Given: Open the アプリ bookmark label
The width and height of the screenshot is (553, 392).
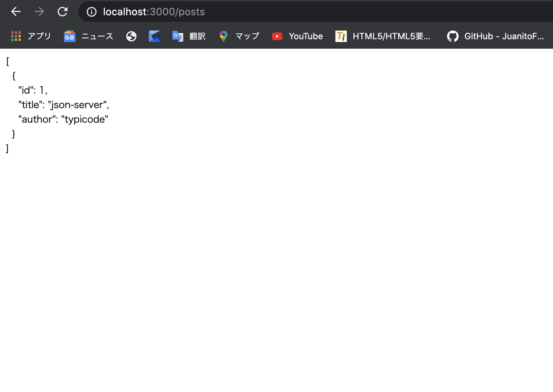Looking at the screenshot, I should coord(40,36).
